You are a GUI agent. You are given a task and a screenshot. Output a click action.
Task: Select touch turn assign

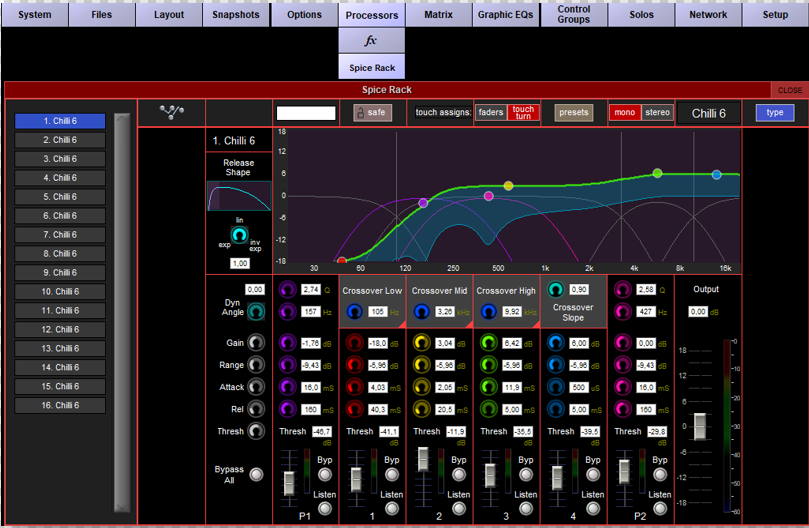tap(523, 113)
